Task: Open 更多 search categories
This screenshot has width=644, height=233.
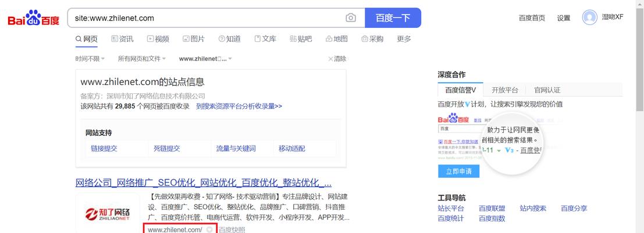Action: 404,39
